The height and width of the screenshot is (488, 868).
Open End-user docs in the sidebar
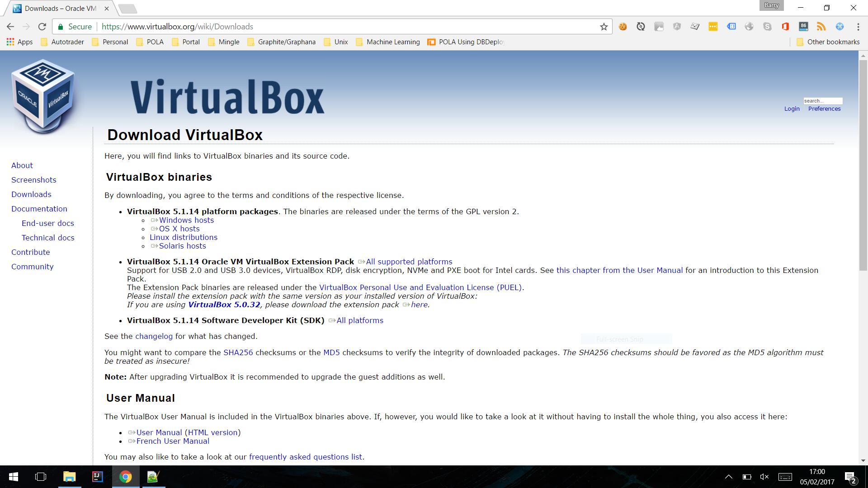[x=48, y=223]
